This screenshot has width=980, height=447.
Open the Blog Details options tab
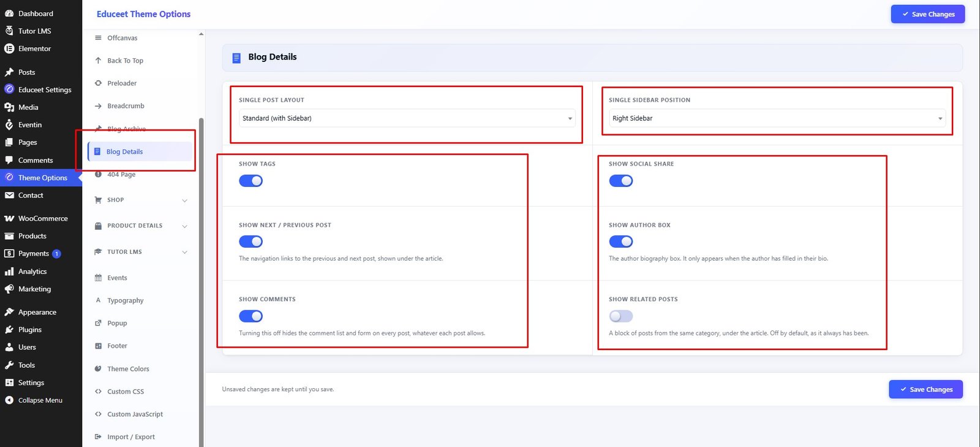(140, 151)
